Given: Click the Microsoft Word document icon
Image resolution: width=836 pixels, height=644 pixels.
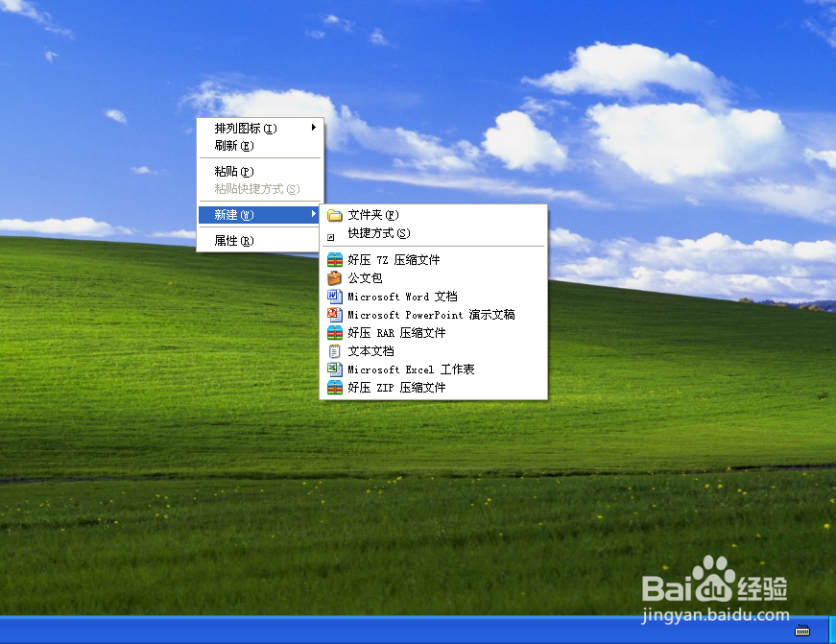Looking at the screenshot, I should [335, 297].
